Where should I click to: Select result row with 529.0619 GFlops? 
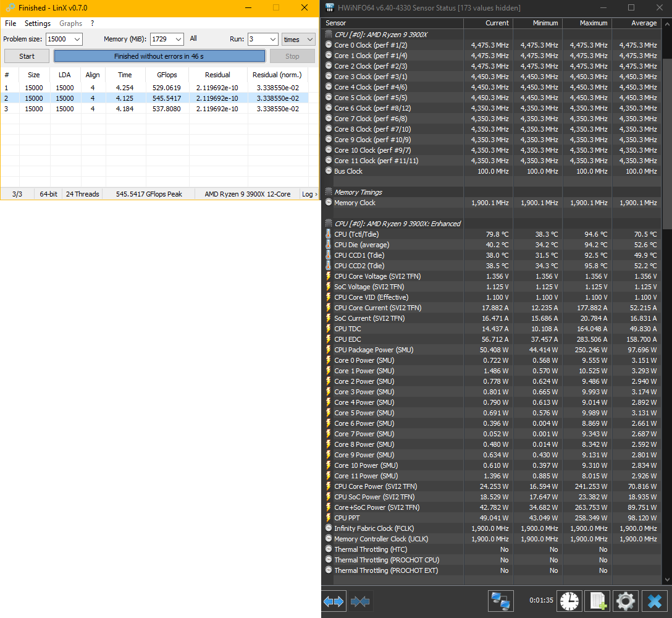[x=154, y=88]
